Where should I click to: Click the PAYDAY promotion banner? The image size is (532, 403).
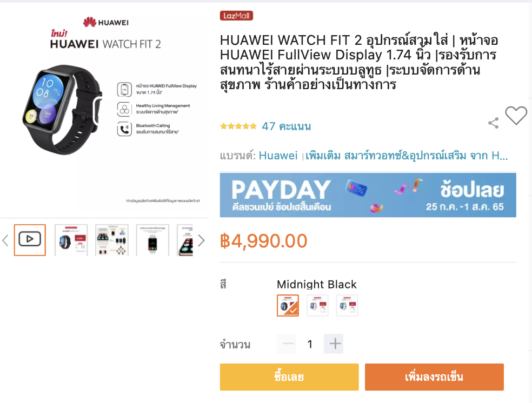click(x=368, y=195)
